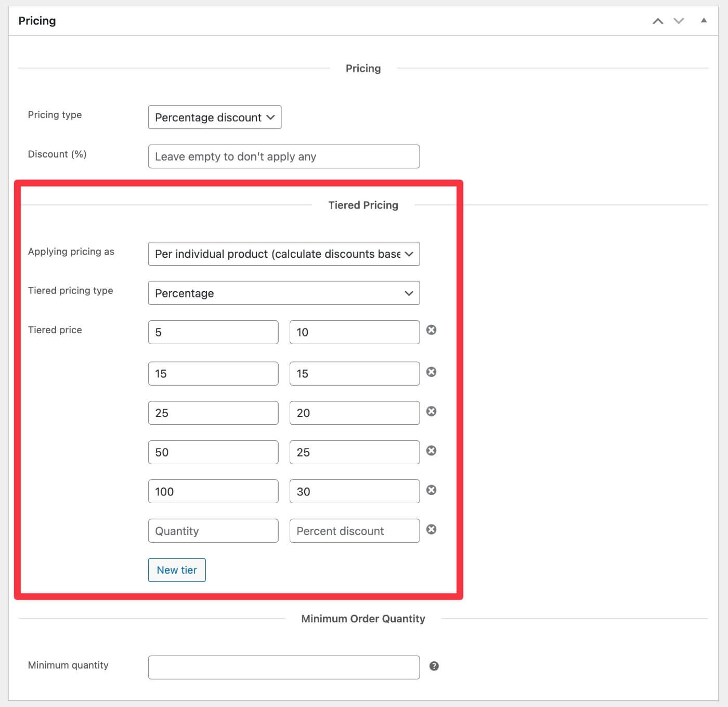
Task: Click the Tiered pricing type label
Action: (x=71, y=291)
